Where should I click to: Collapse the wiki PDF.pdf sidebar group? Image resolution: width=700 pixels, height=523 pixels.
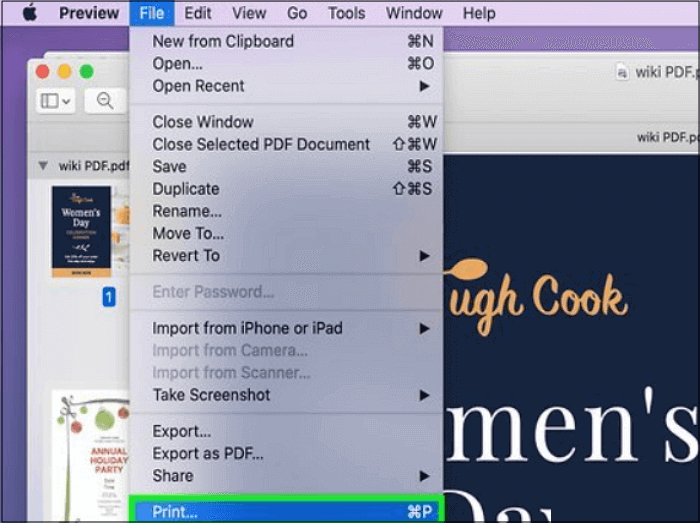coord(43,166)
